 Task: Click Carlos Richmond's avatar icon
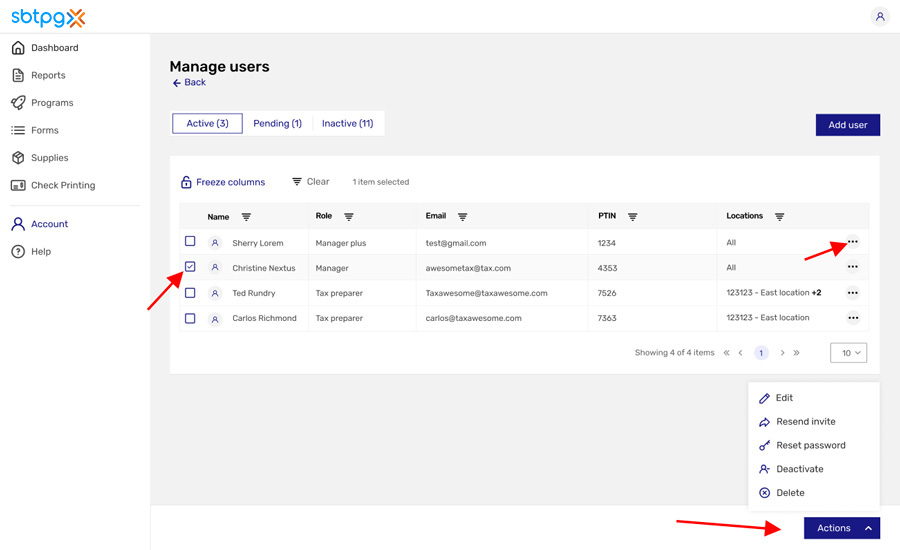pyautogui.click(x=215, y=319)
